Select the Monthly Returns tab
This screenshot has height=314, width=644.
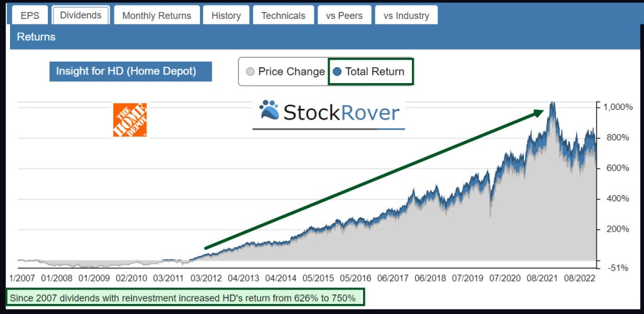tap(157, 15)
